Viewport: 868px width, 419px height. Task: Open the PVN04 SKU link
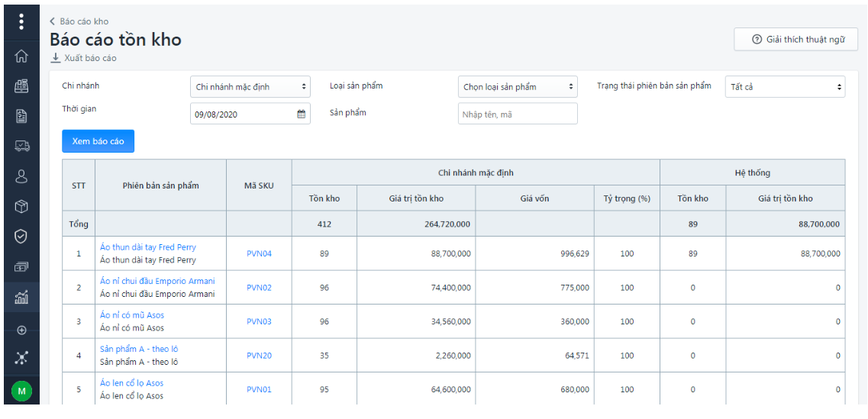click(x=259, y=254)
